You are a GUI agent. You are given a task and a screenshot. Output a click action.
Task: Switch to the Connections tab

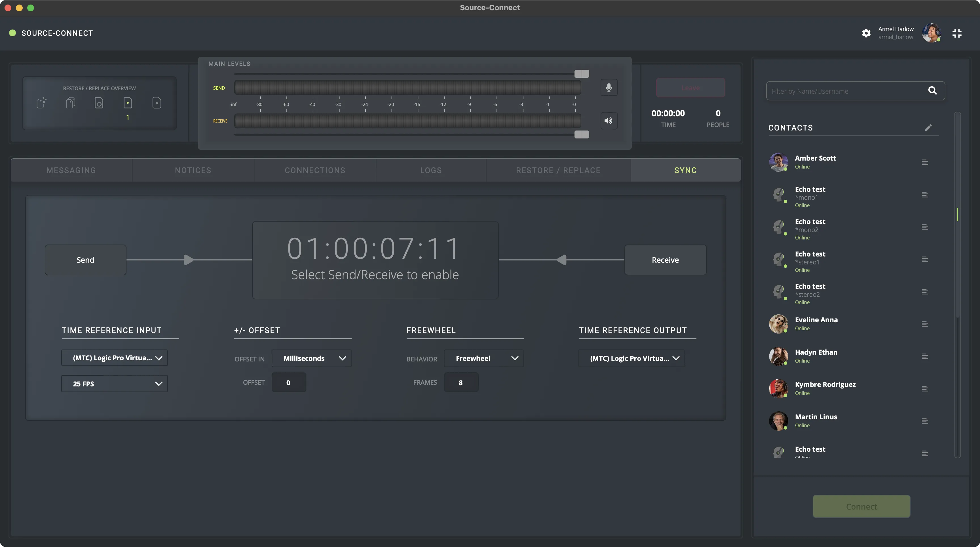point(315,170)
